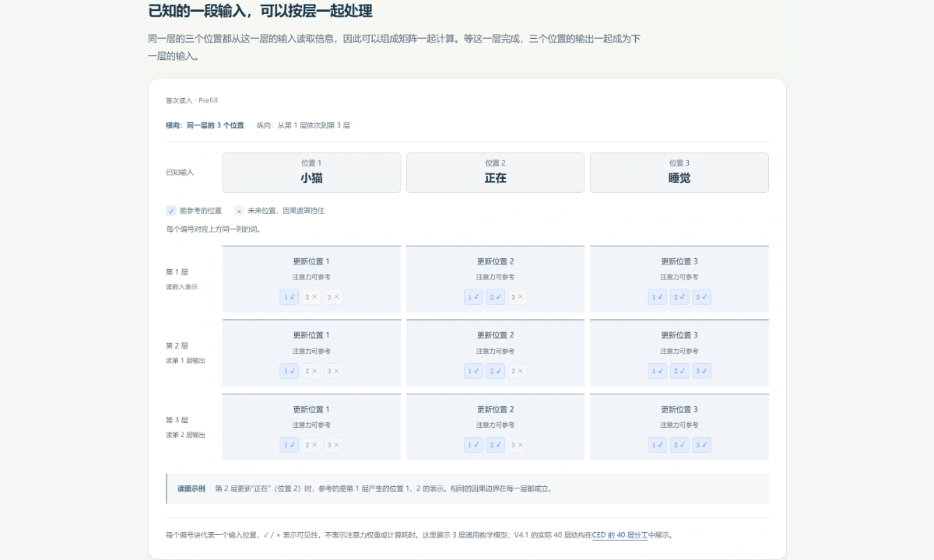Click chip 2 ✓ in layer 3 更新位置 3
The height and width of the screenshot is (560, 934).
[x=679, y=445]
